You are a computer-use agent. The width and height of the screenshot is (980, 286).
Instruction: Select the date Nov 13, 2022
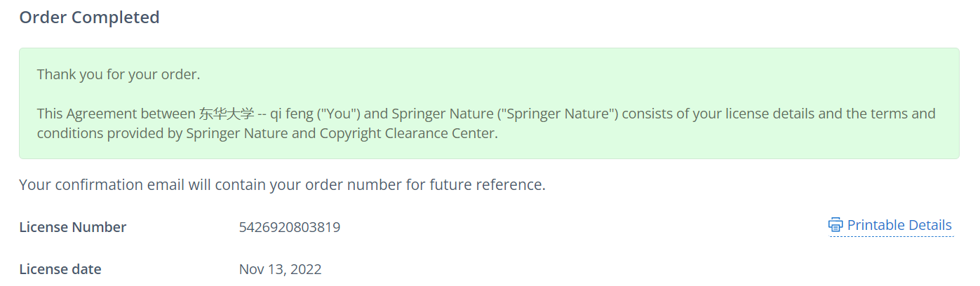[280, 269]
